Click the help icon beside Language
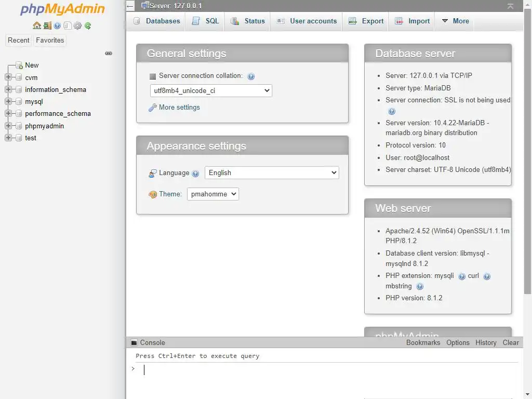Image resolution: width=532 pixels, height=399 pixels. pyautogui.click(x=195, y=174)
